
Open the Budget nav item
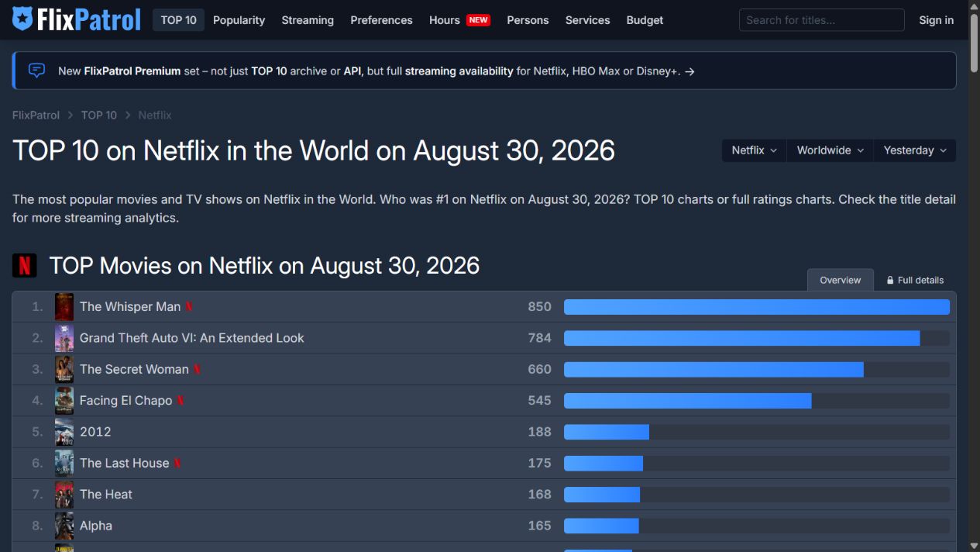(x=645, y=20)
